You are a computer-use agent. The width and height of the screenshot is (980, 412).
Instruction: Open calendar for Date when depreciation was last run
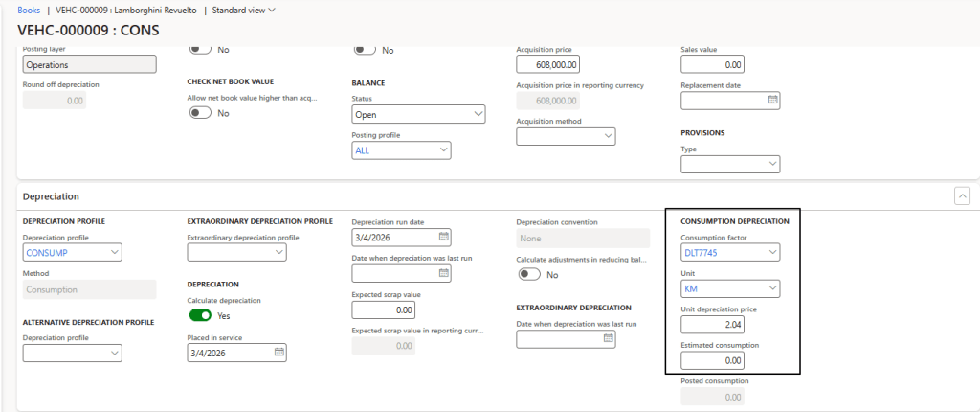443,273
